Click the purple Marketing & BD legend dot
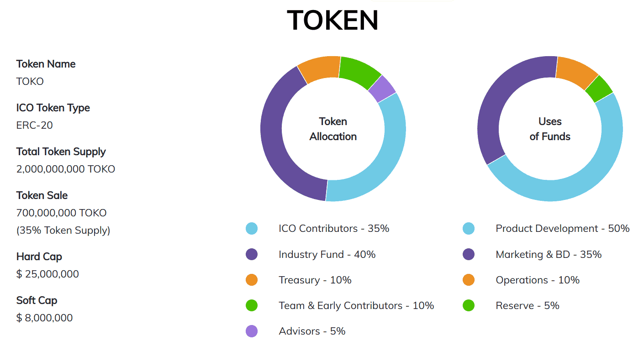This screenshot has height=346, width=644. (469, 254)
